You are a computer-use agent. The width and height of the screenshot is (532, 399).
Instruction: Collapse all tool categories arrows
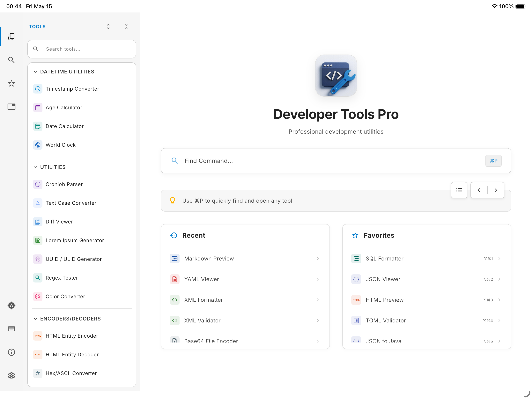click(x=126, y=26)
